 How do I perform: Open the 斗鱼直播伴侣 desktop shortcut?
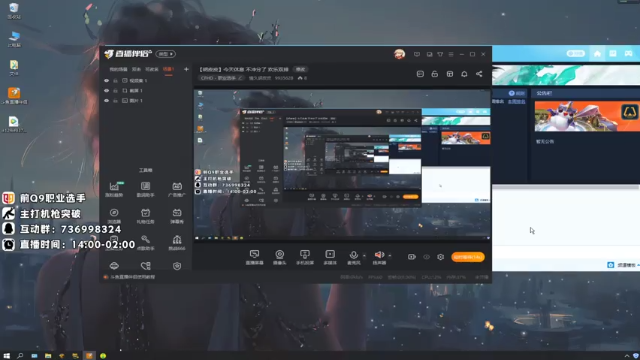(x=14, y=96)
